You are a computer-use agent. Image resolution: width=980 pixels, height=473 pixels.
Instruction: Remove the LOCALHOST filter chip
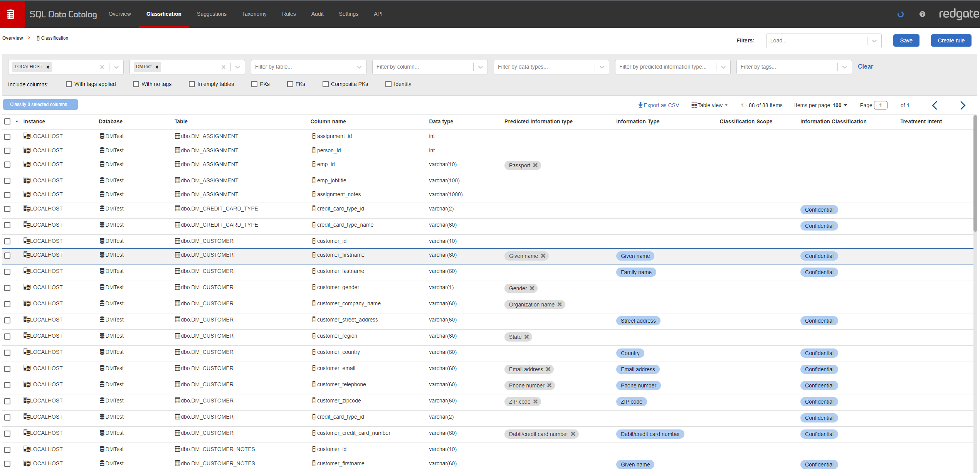[x=48, y=67]
